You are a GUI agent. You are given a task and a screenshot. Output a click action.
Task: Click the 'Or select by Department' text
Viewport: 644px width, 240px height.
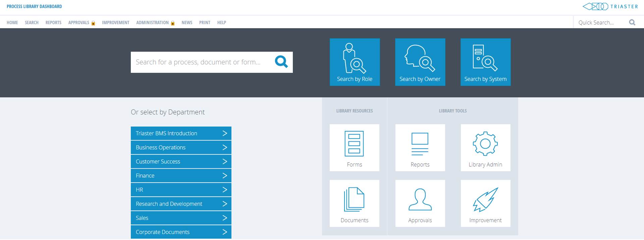tap(168, 112)
